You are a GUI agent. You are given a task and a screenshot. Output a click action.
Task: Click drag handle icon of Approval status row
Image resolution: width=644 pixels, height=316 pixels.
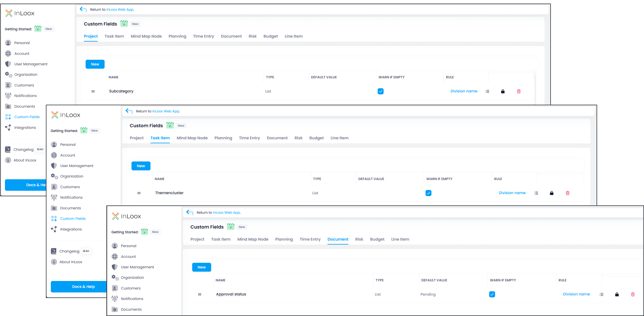[200, 294]
